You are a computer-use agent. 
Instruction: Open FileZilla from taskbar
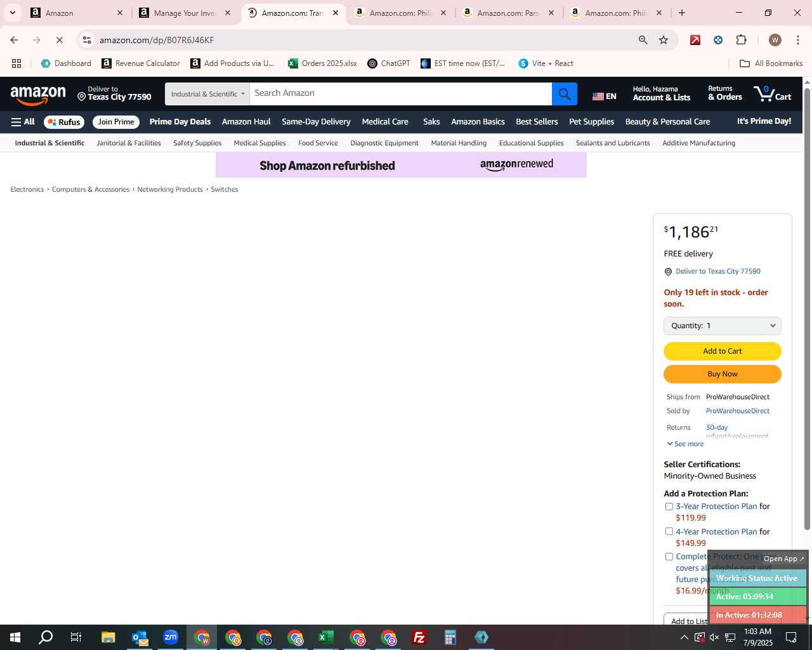pos(419,637)
